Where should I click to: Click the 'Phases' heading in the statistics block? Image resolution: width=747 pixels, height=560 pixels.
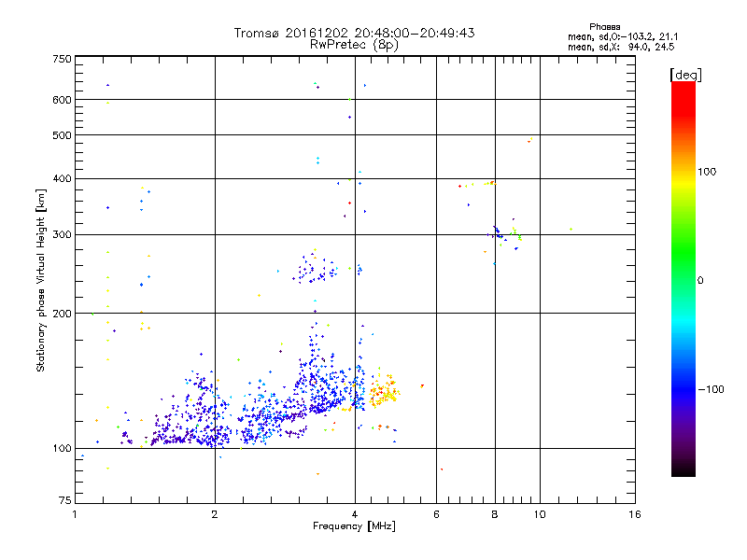[x=604, y=27]
